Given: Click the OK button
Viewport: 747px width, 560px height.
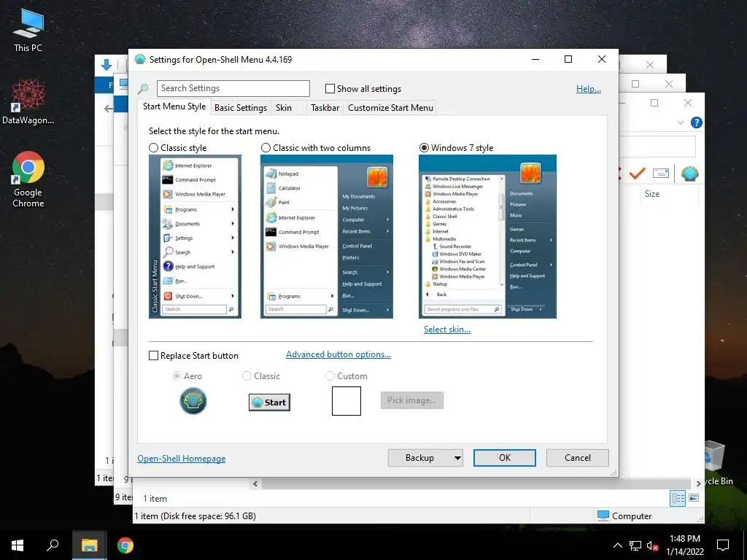Looking at the screenshot, I should coord(505,458).
